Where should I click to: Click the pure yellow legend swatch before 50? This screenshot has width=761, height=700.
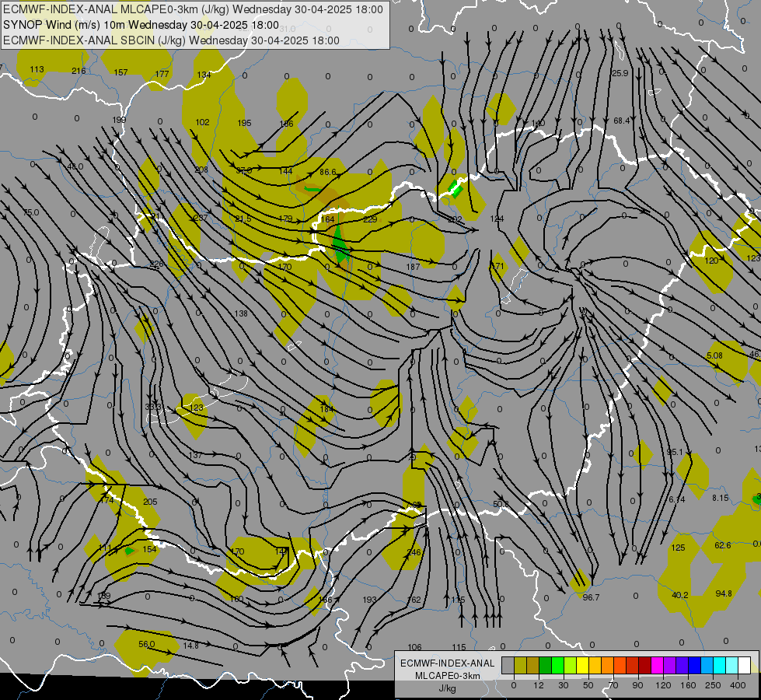[583, 665]
